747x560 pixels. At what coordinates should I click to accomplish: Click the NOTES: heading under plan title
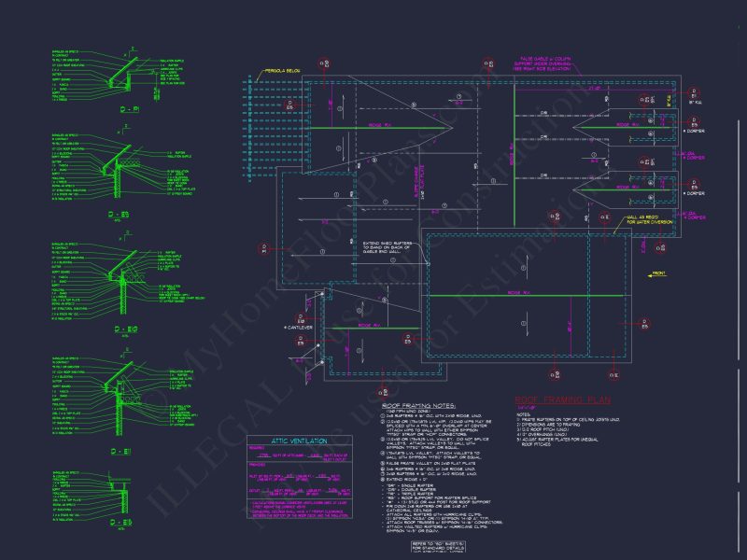pos(523,414)
